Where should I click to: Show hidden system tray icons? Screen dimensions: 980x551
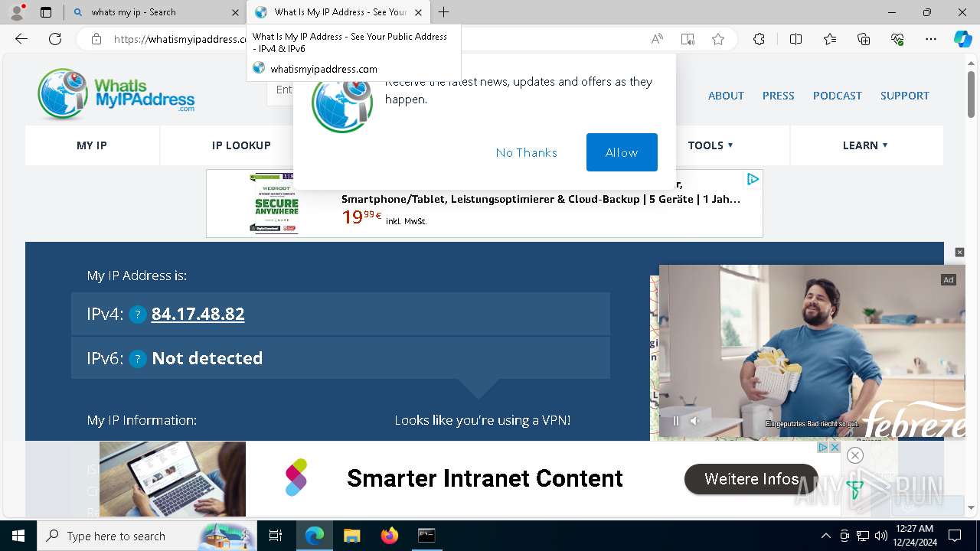825,536
